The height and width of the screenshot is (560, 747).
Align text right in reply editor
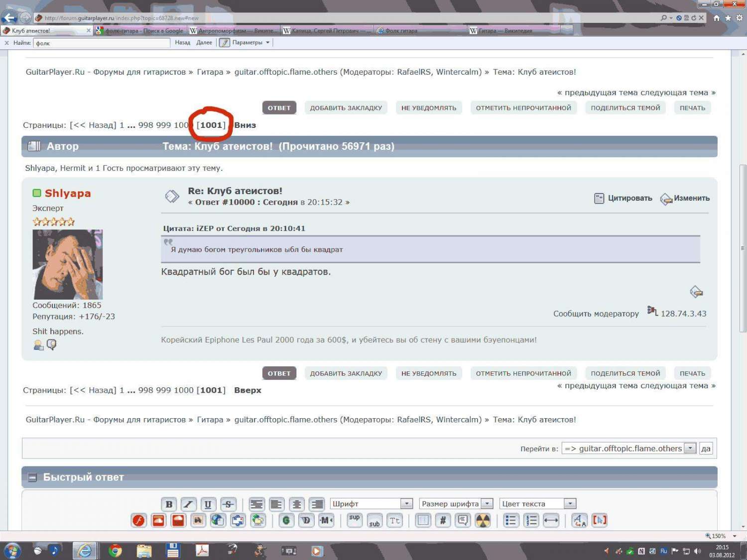click(x=317, y=504)
